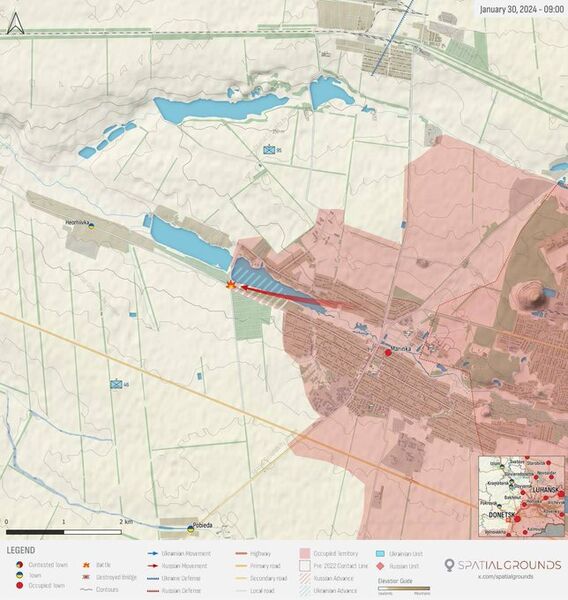The image size is (568, 600).
Task: Click the Russian Advance hatched legend swatch
Action: (304, 578)
